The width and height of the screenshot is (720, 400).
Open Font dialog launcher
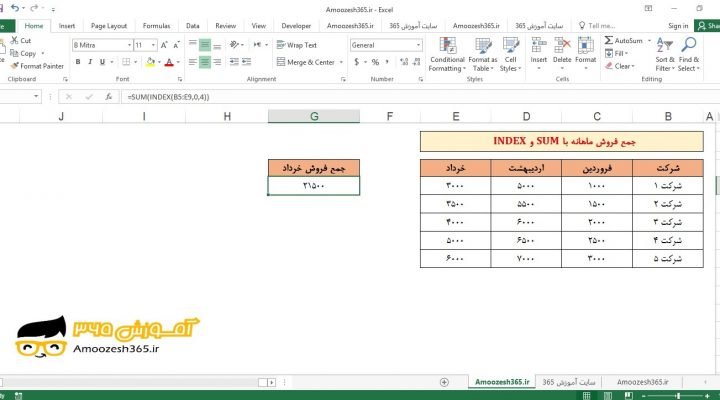pyautogui.click(x=180, y=79)
